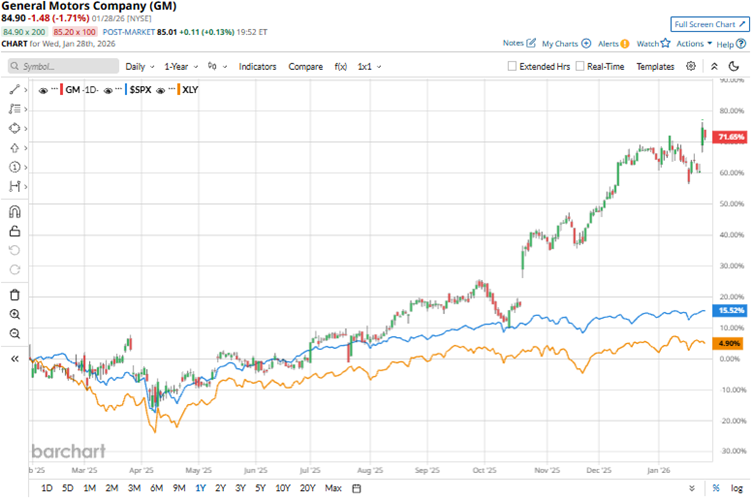Open the calendar date range picker

point(357,488)
